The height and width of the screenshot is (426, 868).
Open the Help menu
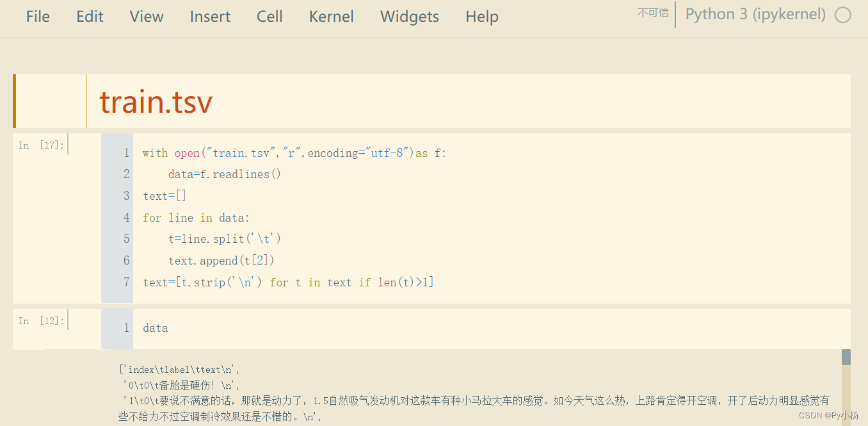pyautogui.click(x=481, y=17)
